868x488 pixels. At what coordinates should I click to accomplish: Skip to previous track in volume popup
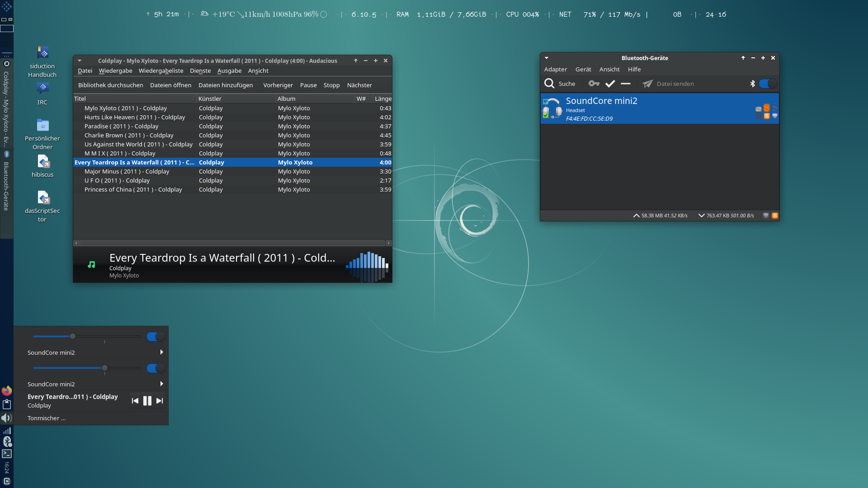(x=135, y=401)
